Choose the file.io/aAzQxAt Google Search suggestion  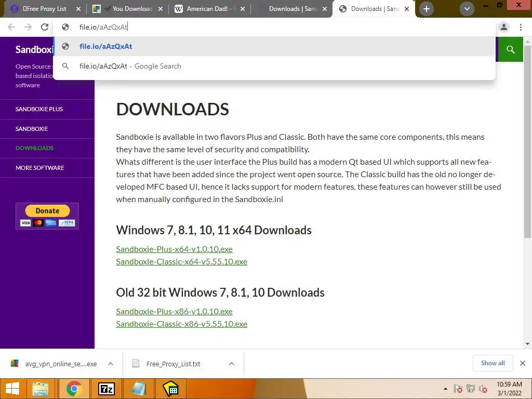[x=274, y=66]
